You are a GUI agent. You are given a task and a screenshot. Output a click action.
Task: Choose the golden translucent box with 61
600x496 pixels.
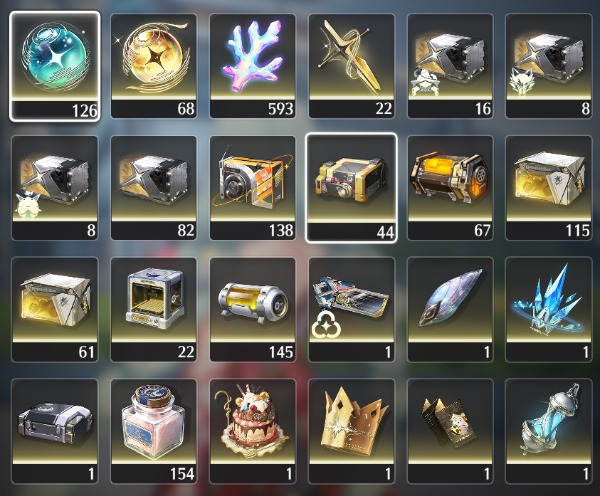tap(55, 310)
